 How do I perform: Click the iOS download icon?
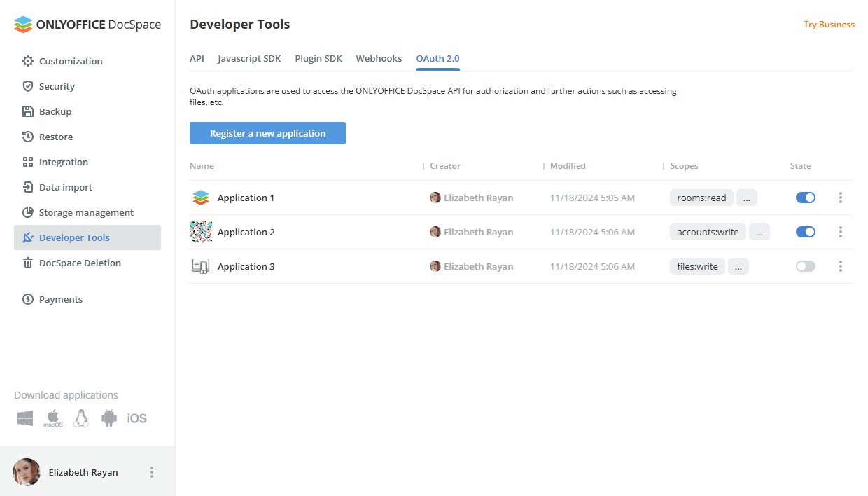click(137, 418)
